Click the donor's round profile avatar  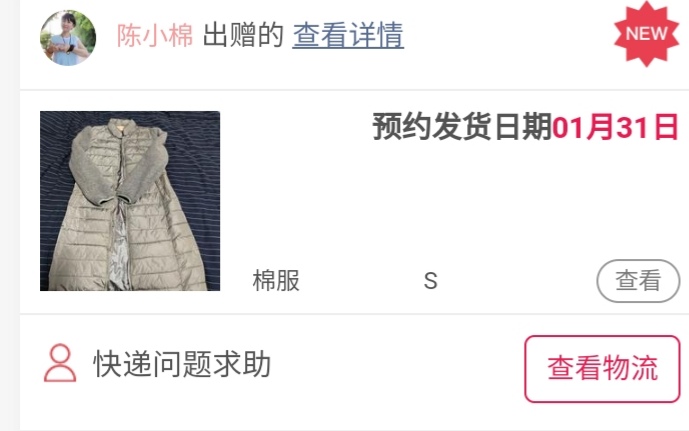tap(68, 38)
